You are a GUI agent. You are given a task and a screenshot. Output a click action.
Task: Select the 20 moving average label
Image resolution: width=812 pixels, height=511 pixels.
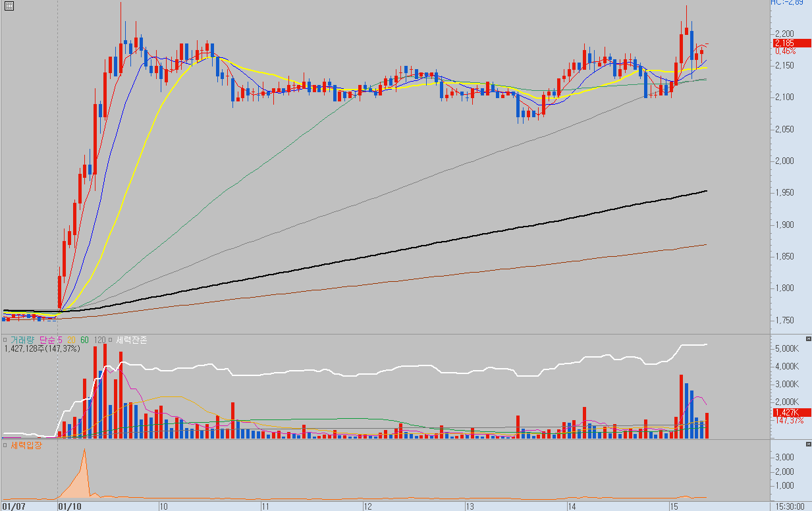(71, 340)
